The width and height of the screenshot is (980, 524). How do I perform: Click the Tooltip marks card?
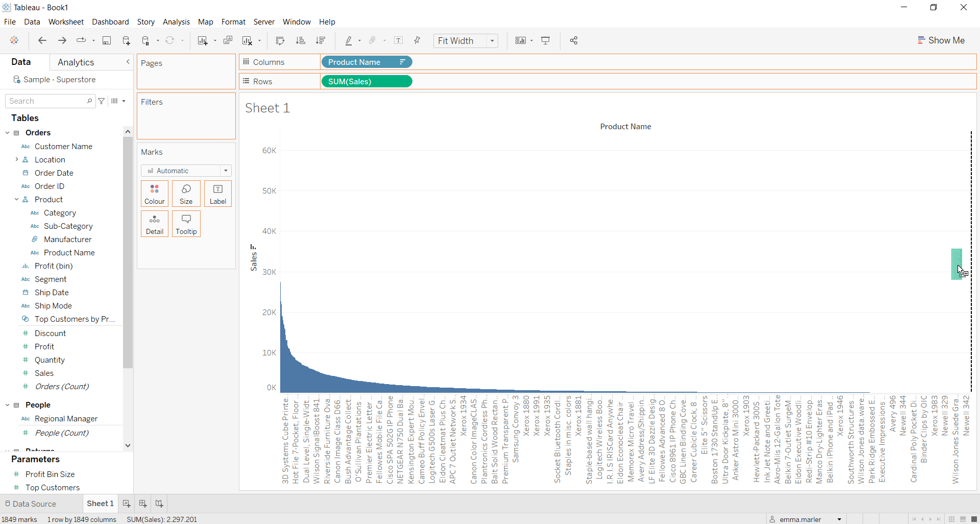tap(186, 224)
